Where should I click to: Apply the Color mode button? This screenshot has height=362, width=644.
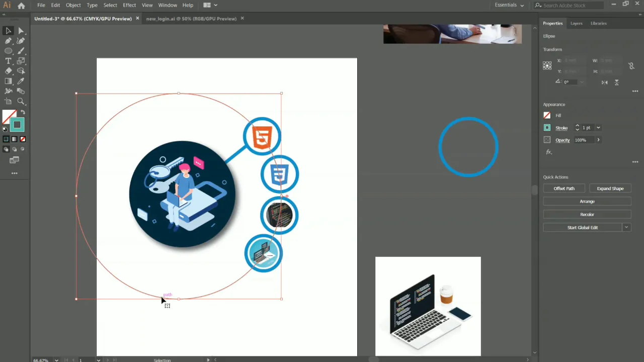[6, 139]
